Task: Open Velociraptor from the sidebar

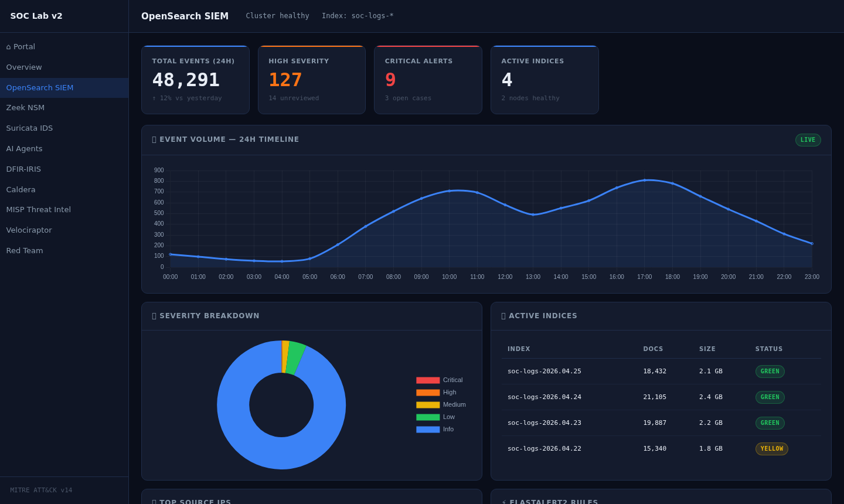Action: coord(29,230)
